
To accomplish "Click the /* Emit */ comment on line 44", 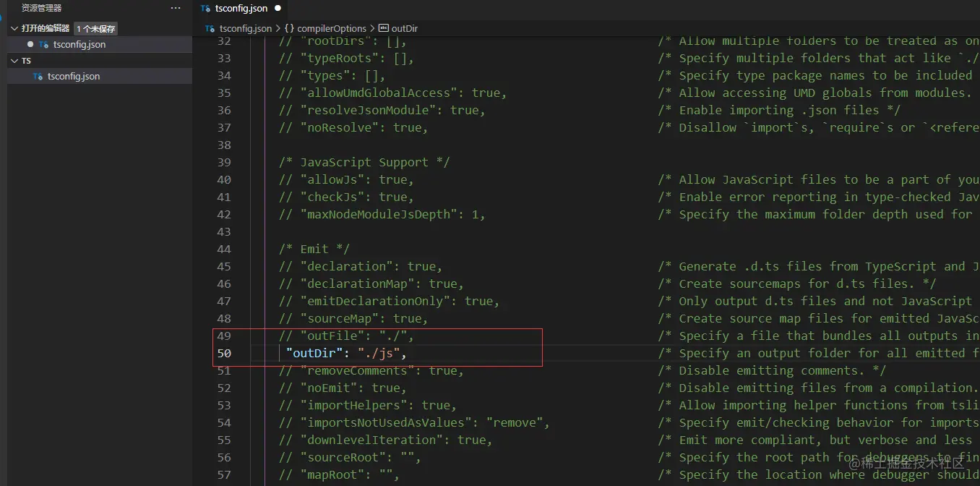I will pos(314,249).
